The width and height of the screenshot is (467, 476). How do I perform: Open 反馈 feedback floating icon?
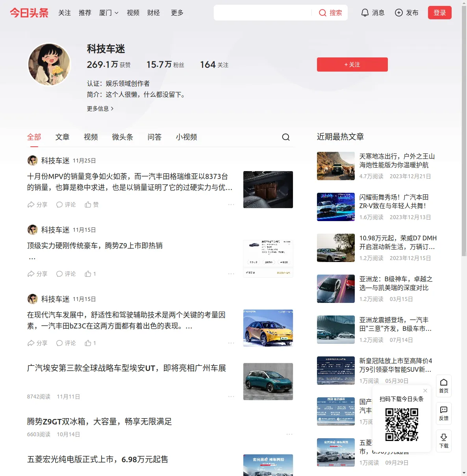pyautogui.click(x=444, y=413)
